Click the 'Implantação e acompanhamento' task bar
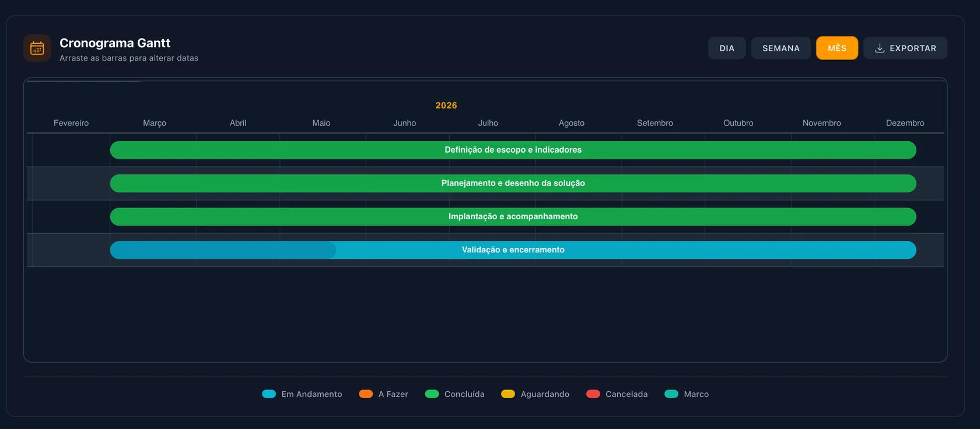 point(513,217)
